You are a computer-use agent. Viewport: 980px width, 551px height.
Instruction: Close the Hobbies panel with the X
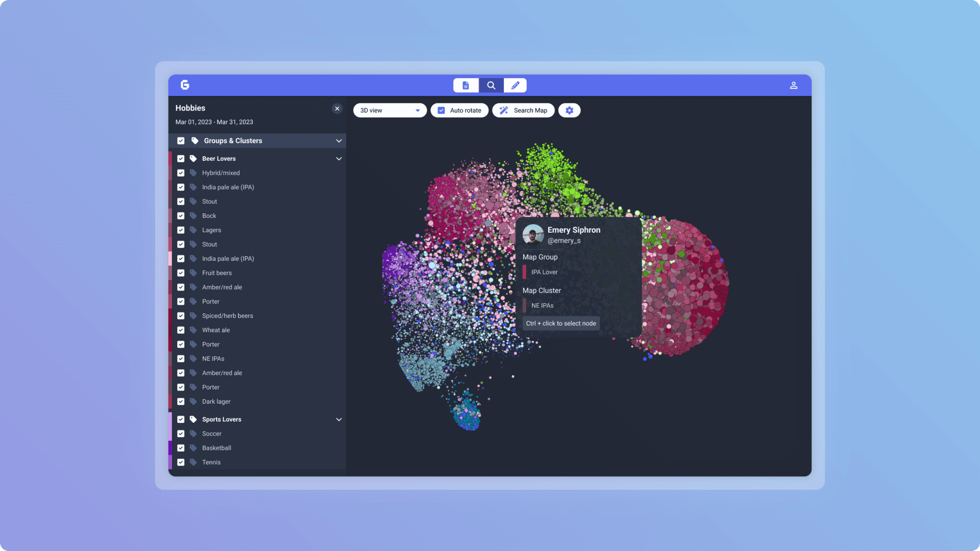(337, 108)
